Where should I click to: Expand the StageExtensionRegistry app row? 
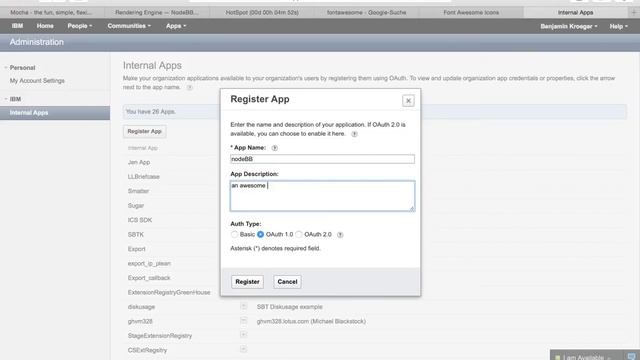(x=243, y=335)
